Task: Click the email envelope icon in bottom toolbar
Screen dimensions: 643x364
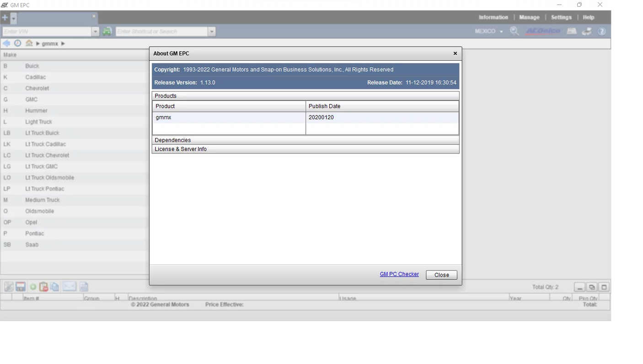Action: [69, 286]
